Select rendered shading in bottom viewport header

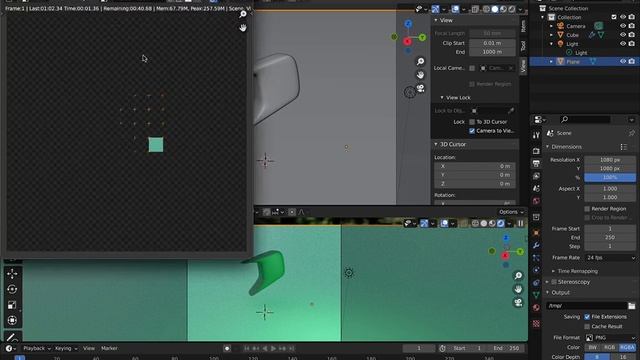501,223
